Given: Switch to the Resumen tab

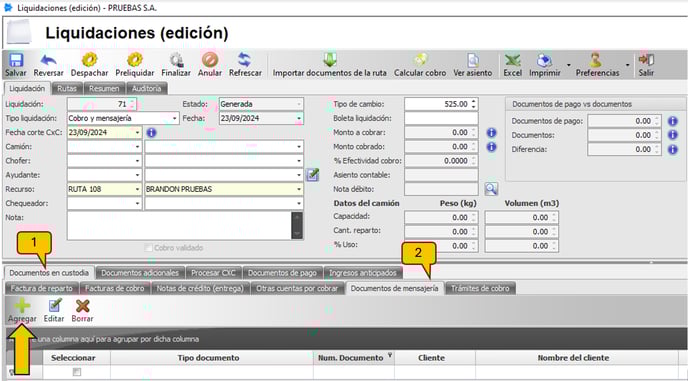Looking at the screenshot, I should click(x=104, y=88).
